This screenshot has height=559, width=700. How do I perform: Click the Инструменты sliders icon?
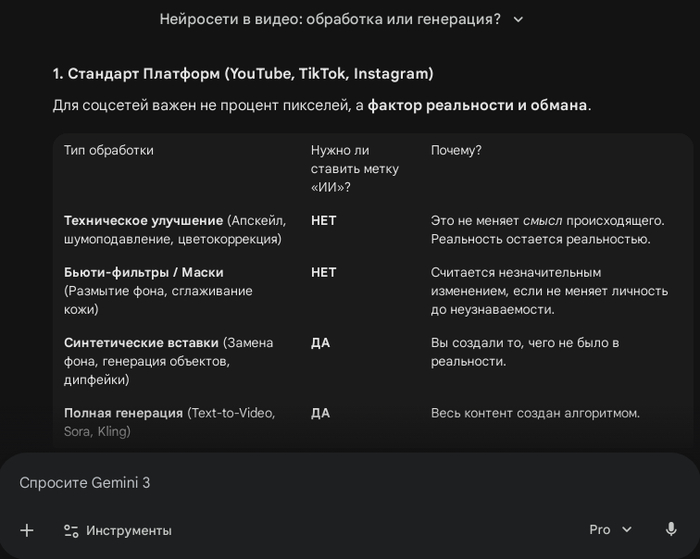(x=71, y=530)
